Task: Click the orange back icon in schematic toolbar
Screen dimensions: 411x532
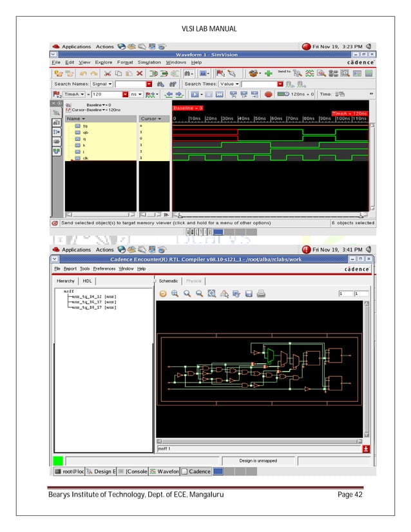Action: tap(163, 294)
